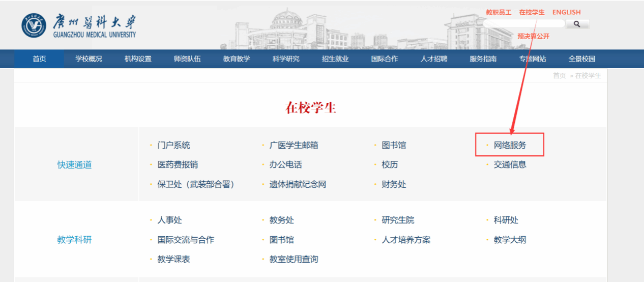The width and height of the screenshot is (644, 282).
Task: Click the 教职员工 top link
Action: (499, 12)
